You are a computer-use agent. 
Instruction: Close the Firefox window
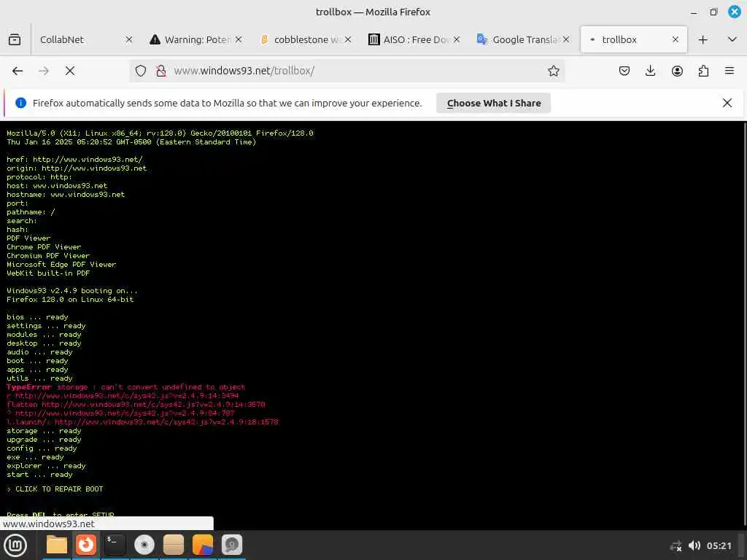click(x=734, y=12)
